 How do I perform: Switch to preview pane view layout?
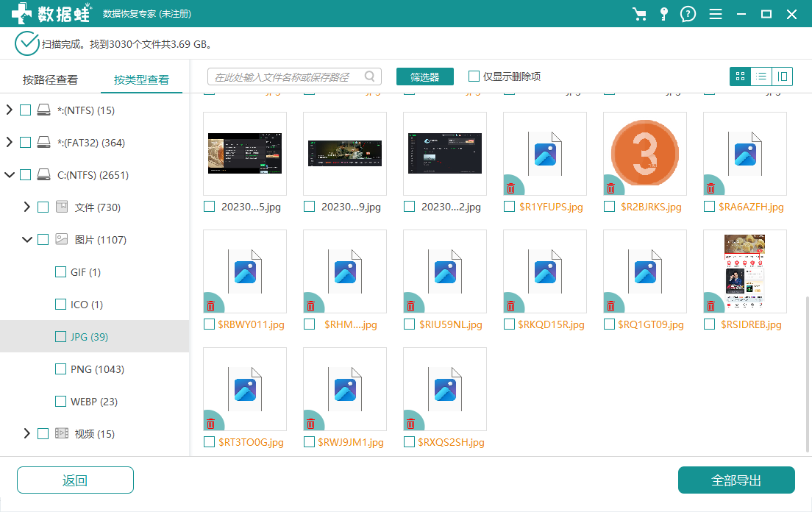pos(783,77)
